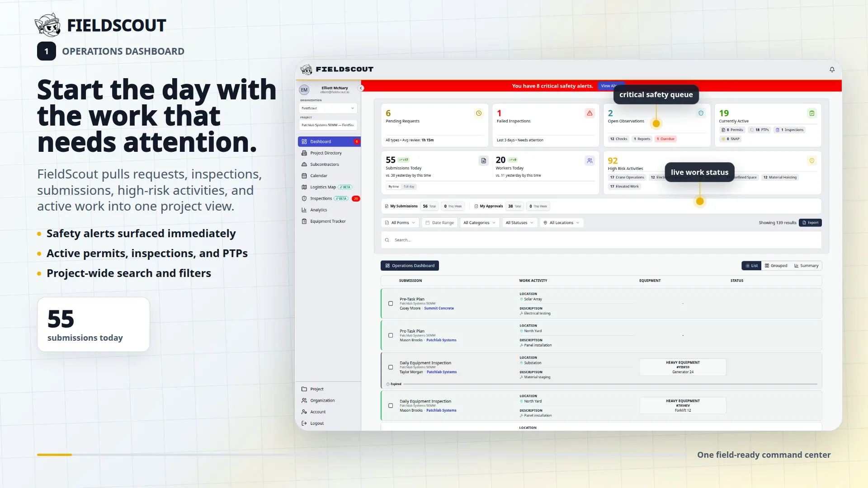The image size is (868, 488).
Task: Open Dashboard in the sidebar
Action: (329, 141)
